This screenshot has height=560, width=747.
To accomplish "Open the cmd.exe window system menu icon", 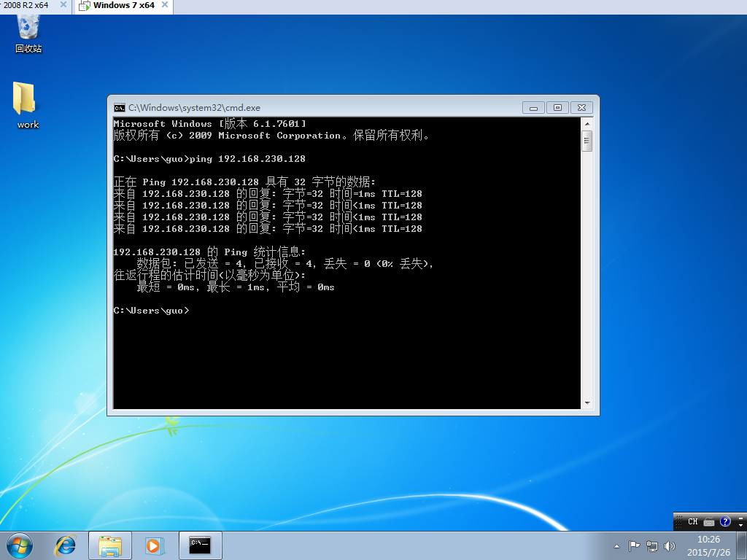I will point(119,107).
